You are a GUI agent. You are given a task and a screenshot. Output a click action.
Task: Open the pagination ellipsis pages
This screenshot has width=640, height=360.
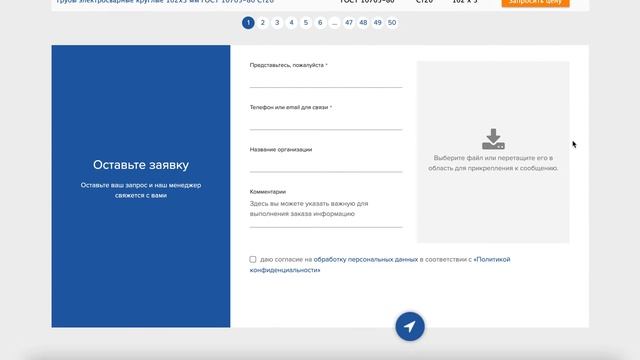[334, 23]
